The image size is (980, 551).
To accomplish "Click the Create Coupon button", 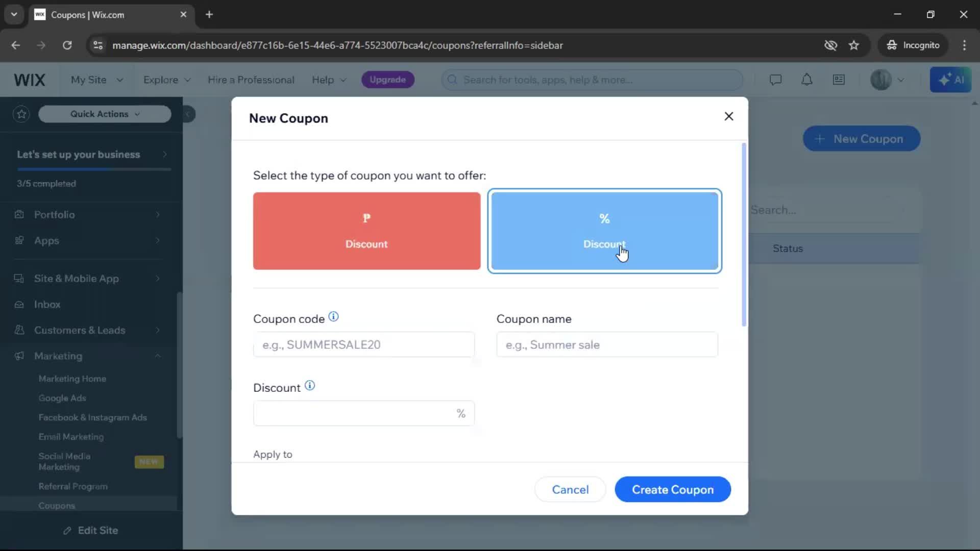I will (673, 490).
